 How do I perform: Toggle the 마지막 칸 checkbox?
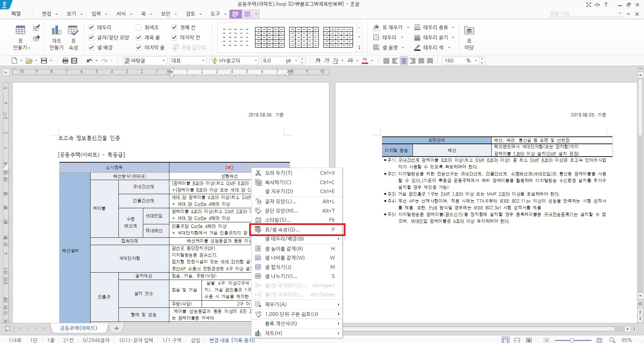(x=174, y=37)
